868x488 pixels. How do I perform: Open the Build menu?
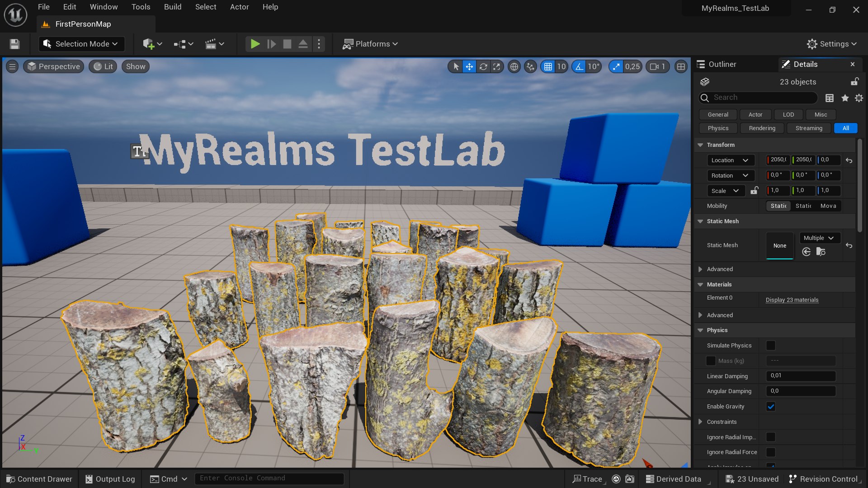coord(173,7)
